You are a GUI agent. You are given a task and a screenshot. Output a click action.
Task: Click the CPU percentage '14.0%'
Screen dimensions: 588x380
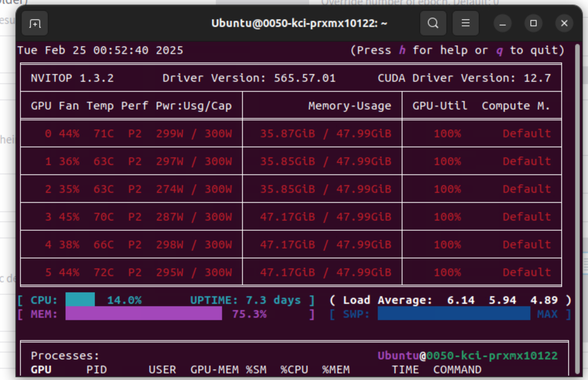[x=124, y=300]
